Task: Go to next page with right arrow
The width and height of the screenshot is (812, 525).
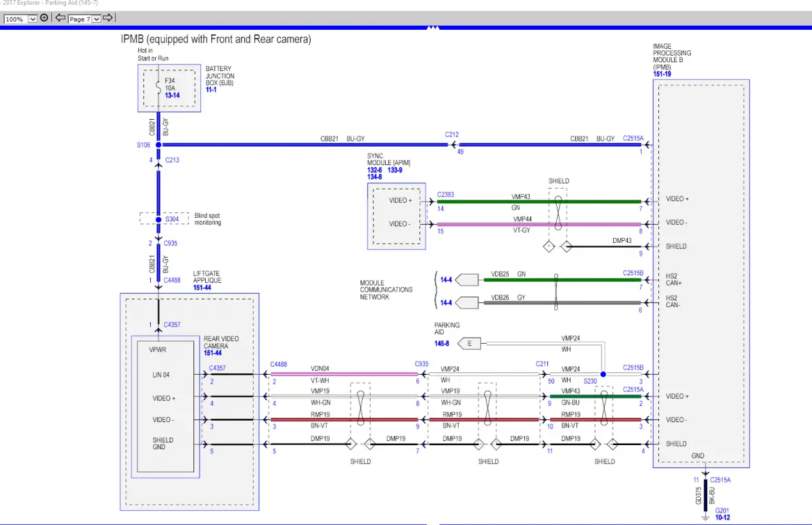Action: coord(108,18)
